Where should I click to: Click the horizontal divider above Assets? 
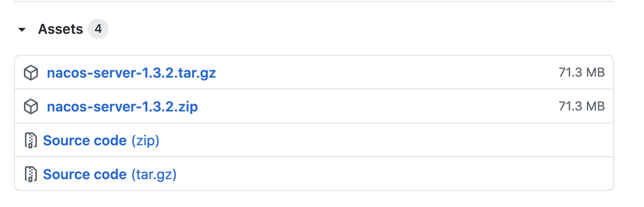[314, 1]
